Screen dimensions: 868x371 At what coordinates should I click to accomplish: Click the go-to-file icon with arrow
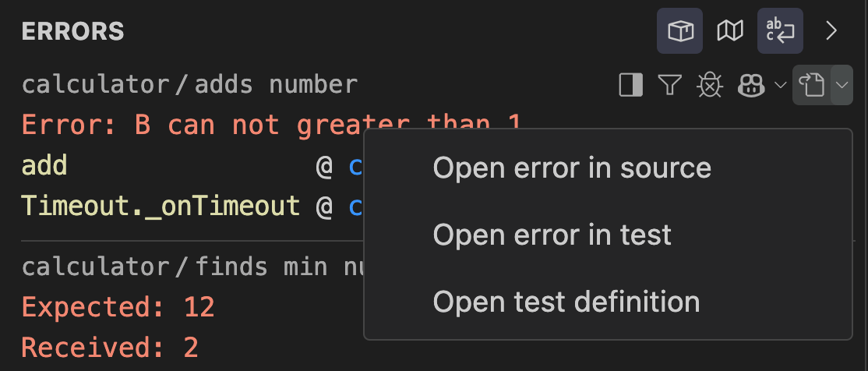(812, 85)
